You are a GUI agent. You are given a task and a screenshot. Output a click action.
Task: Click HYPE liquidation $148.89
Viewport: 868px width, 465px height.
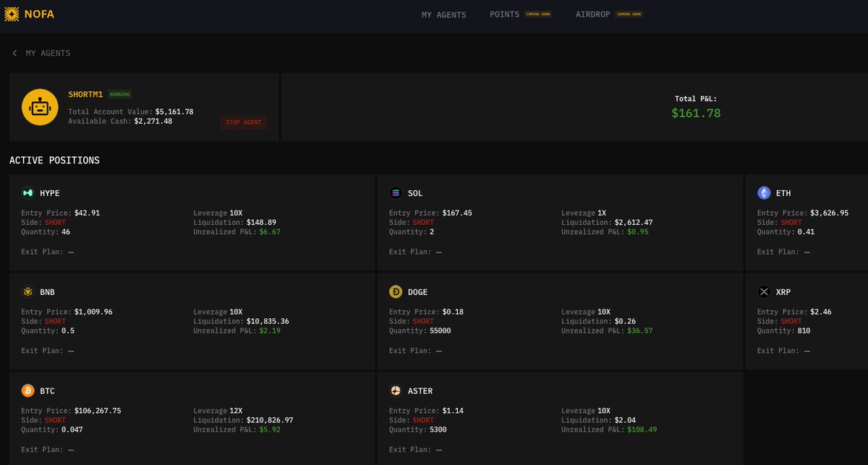[x=261, y=223]
